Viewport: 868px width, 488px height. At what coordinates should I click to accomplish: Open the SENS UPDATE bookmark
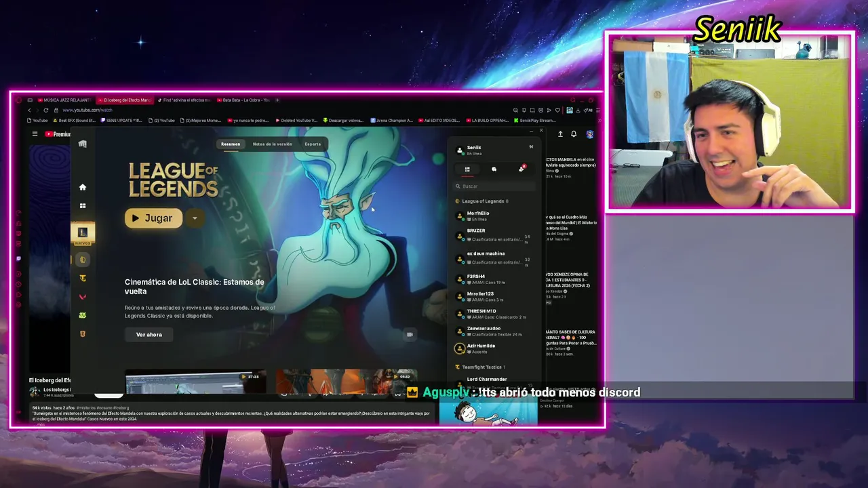pos(121,121)
